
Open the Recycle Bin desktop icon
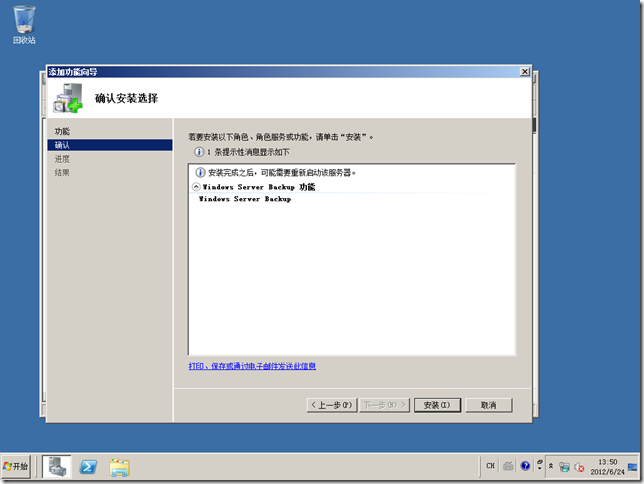tap(24, 25)
